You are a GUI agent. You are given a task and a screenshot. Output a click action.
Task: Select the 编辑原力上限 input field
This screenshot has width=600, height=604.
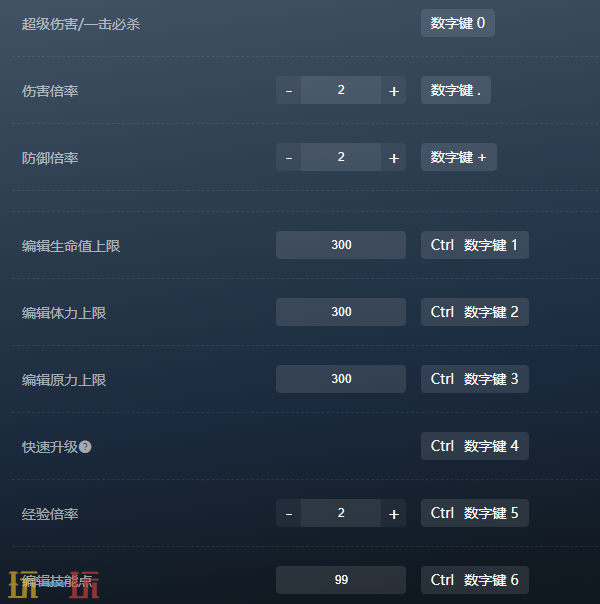[341, 379]
